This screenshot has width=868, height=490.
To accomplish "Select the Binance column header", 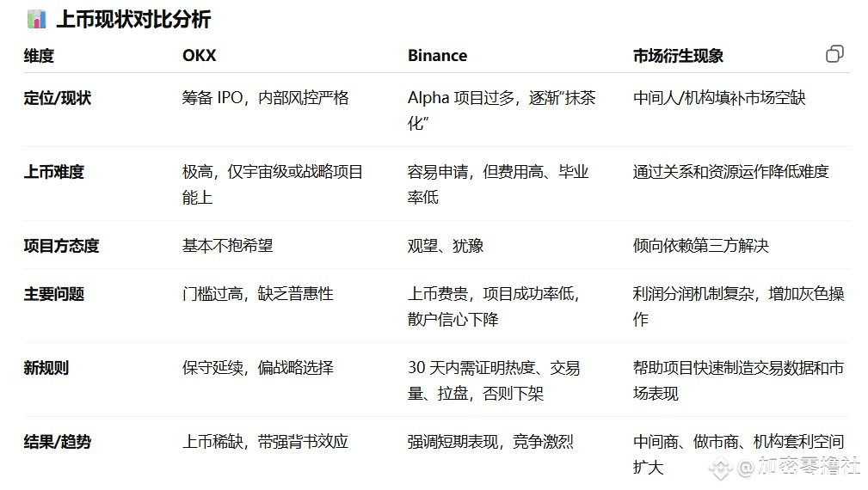I will (437, 55).
